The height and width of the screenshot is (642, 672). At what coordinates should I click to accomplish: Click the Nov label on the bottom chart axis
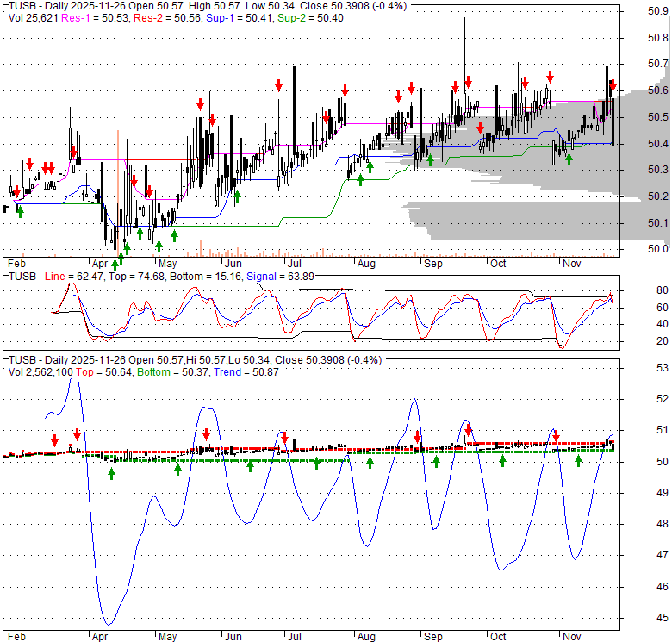pyautogui.click(x=570, y=637)
